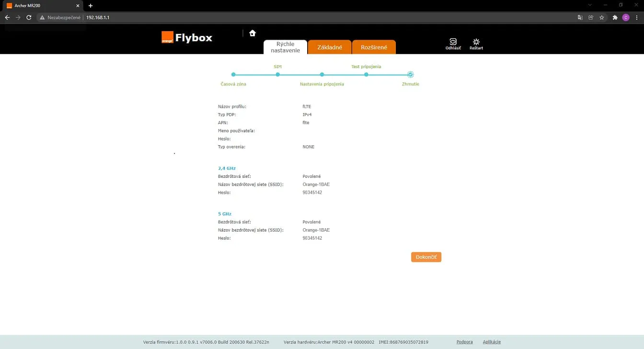Bookmark this page with the star icon
This screenshot has width=644, height=349.
(602, 17)
